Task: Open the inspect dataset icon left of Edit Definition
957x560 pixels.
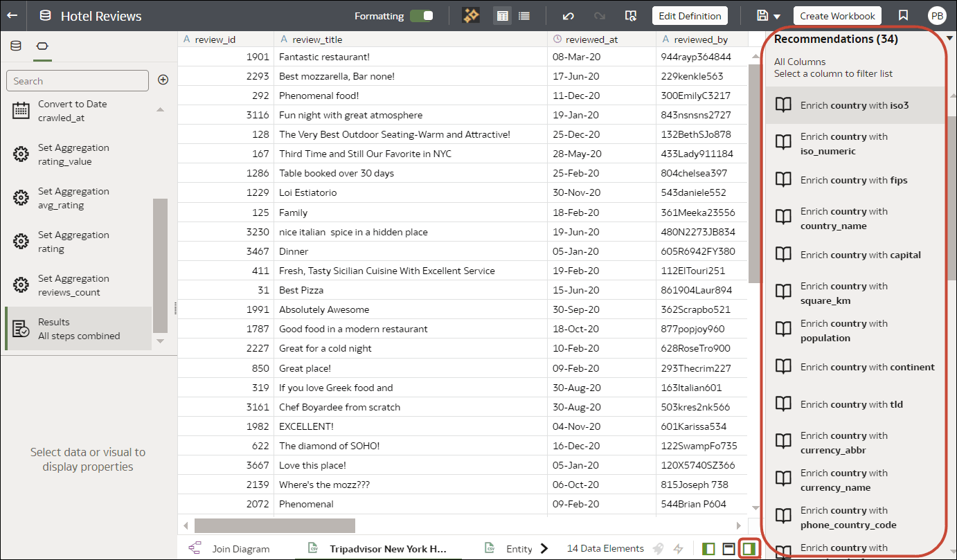Action: 631,15
